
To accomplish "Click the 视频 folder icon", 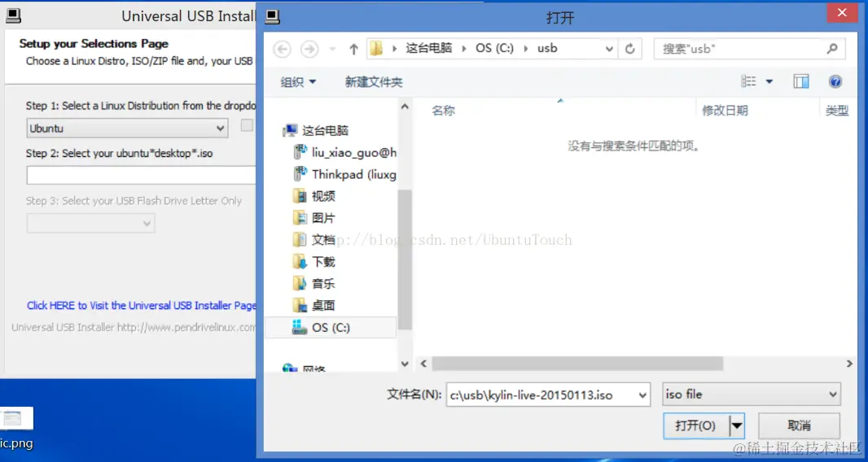I will click(x=300, y=196).
